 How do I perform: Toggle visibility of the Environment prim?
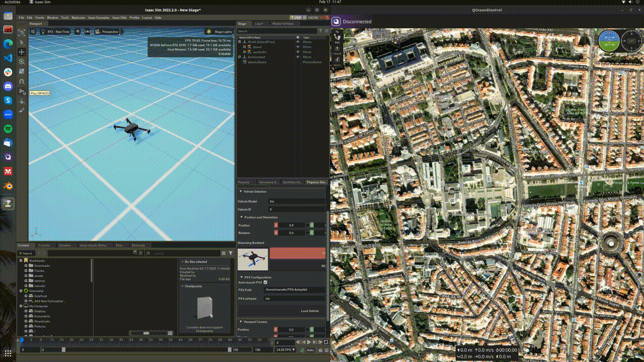[x=297, y=57]
